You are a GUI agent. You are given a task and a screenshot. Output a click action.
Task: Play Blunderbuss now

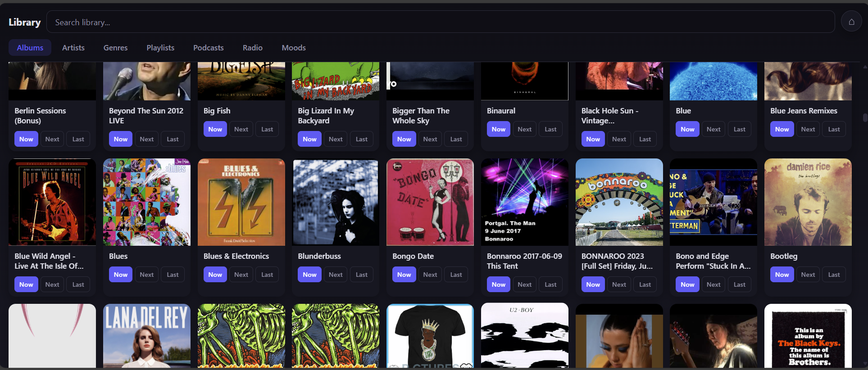[x=309, y=275]
